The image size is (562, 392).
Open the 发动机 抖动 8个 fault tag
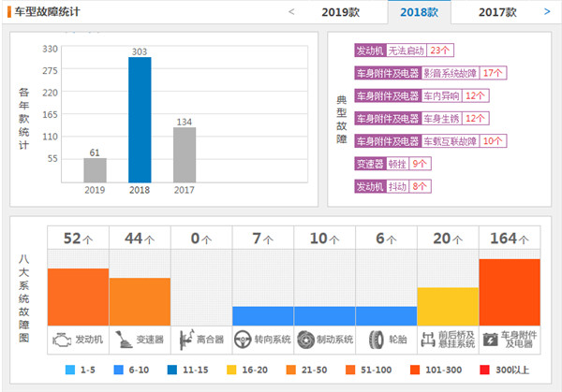[x=392, y=186]
